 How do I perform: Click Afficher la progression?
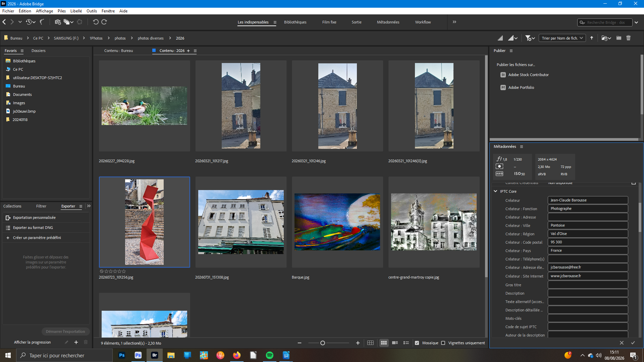(x=33, y=343)
